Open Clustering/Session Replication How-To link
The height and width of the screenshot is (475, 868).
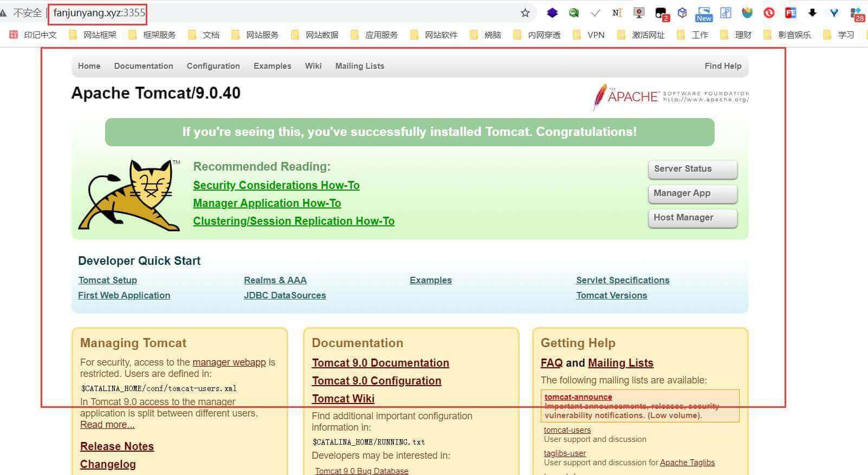click(x=294, y=221)
